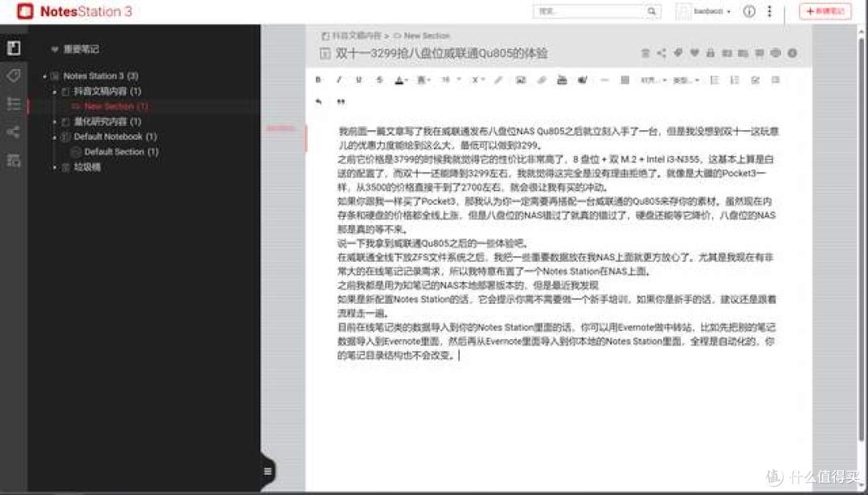868x495 pixels.
Task: Click the undo arrow icon
Action: point(318,101)
